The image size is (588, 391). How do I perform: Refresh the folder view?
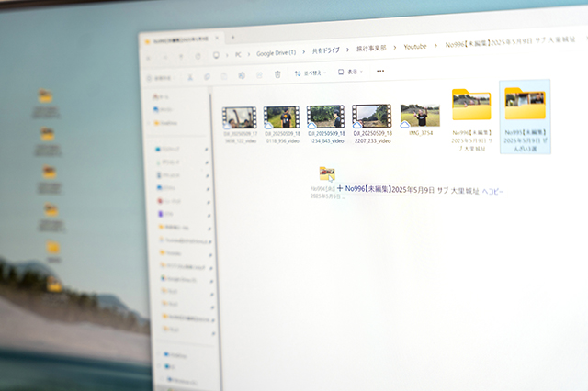[198, 56]
